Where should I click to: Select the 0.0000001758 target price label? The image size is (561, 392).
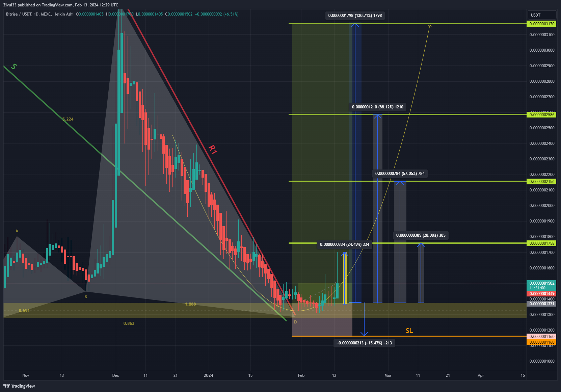[541, 243]
